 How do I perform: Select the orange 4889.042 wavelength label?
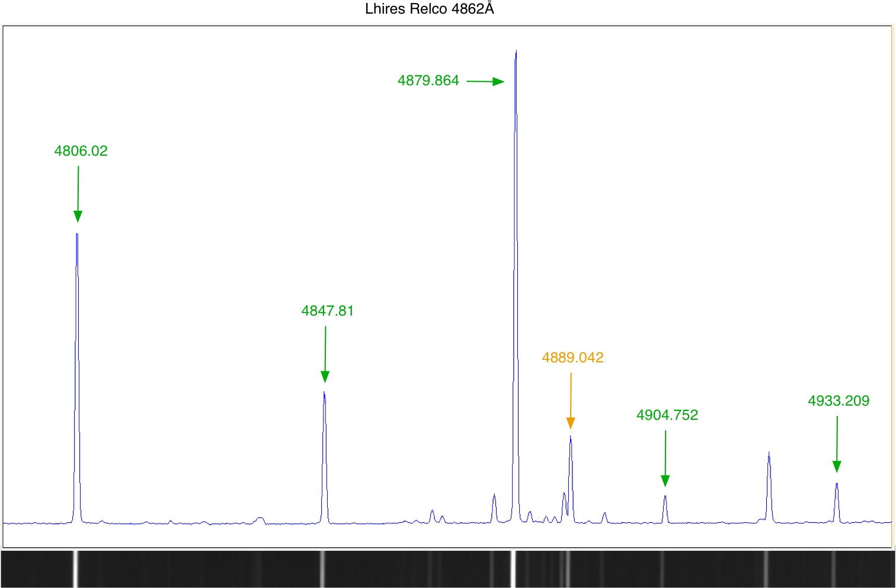(572, 358)
